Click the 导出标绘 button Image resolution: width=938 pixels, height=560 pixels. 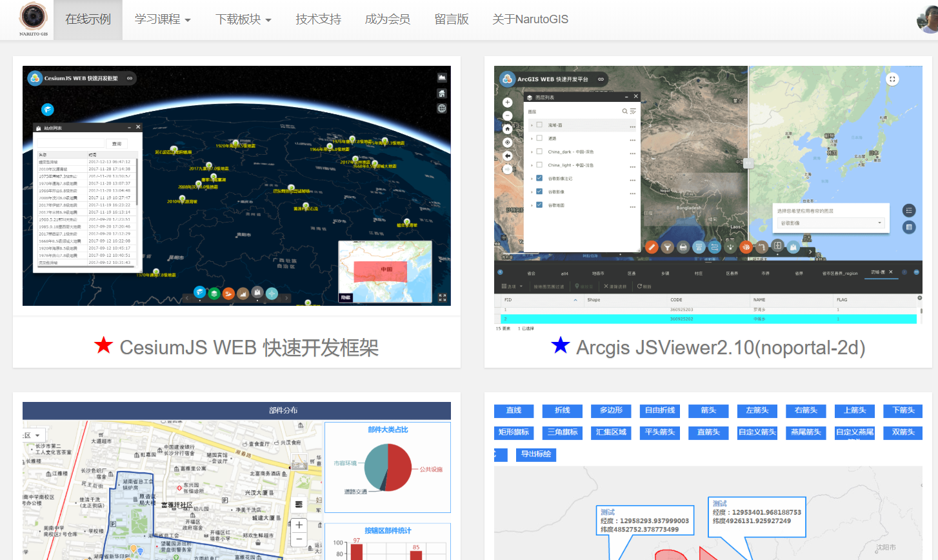click(x=536, y=454)
